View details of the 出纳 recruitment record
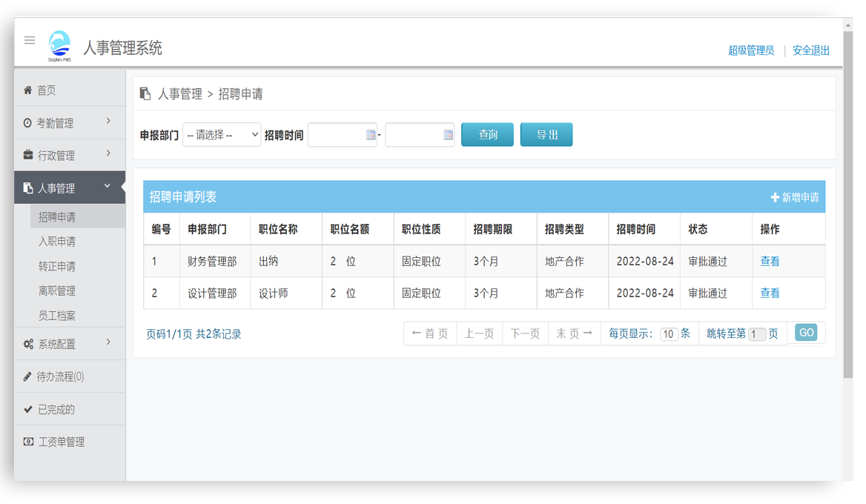The width and height of the screenshot is (866, 504). coord(770,261)
